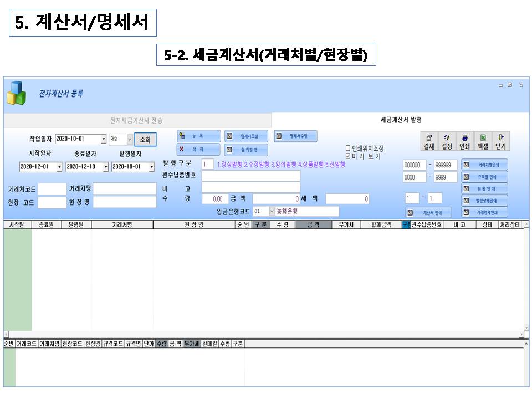The width and height of the screenshot is (532, 399).
Task: Click the upper grid horizontal scrollbar
Action: pos(264,335)
